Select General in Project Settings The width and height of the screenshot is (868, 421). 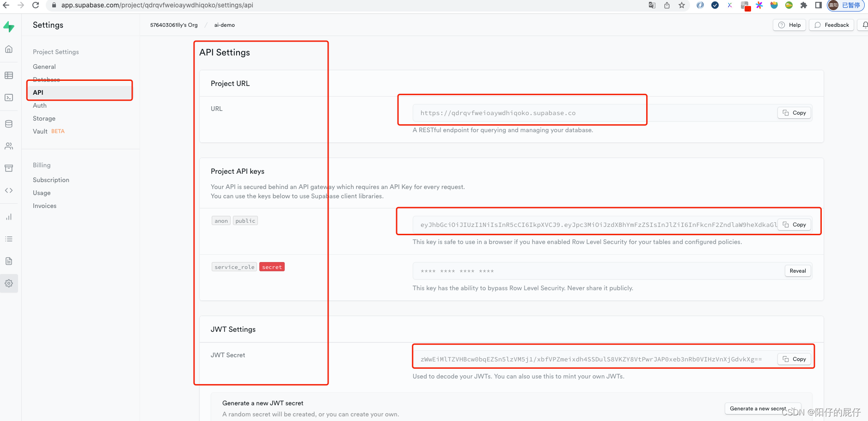[44, 67]
